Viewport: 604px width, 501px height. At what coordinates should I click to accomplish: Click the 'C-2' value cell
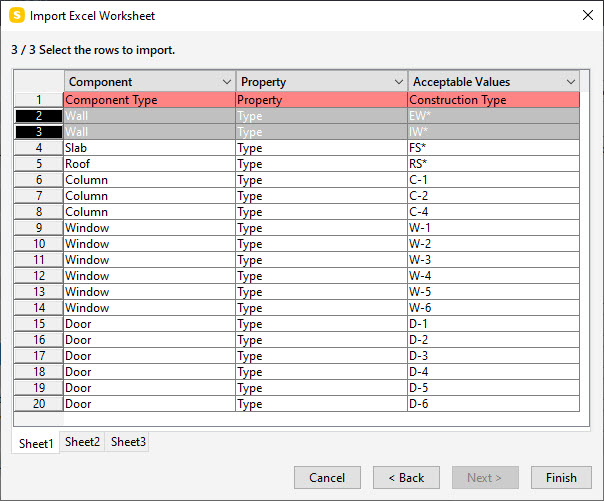(493, 196)
